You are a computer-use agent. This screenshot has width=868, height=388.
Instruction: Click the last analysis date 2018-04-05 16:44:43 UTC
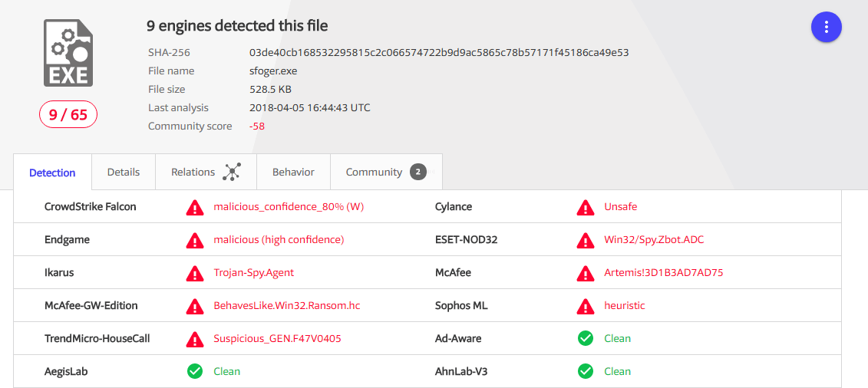pos(310,107)
